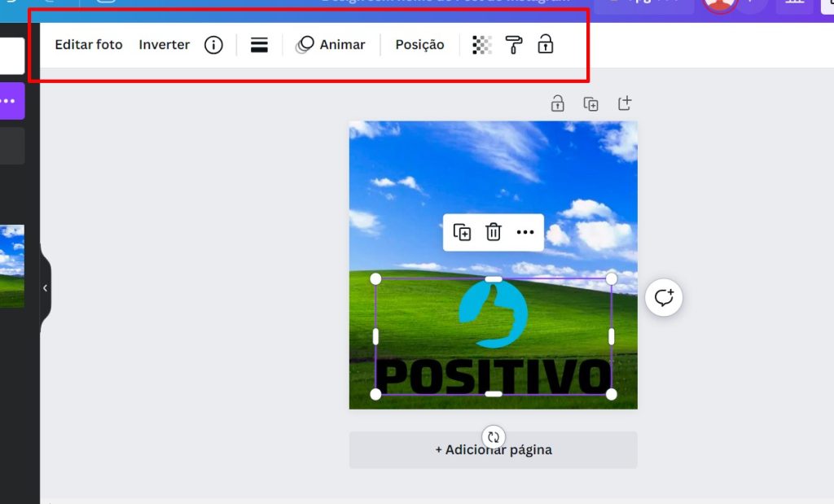Select the copy style paint roller icon
The height and width of the screenshot is (504, 834).
[514, 45]
